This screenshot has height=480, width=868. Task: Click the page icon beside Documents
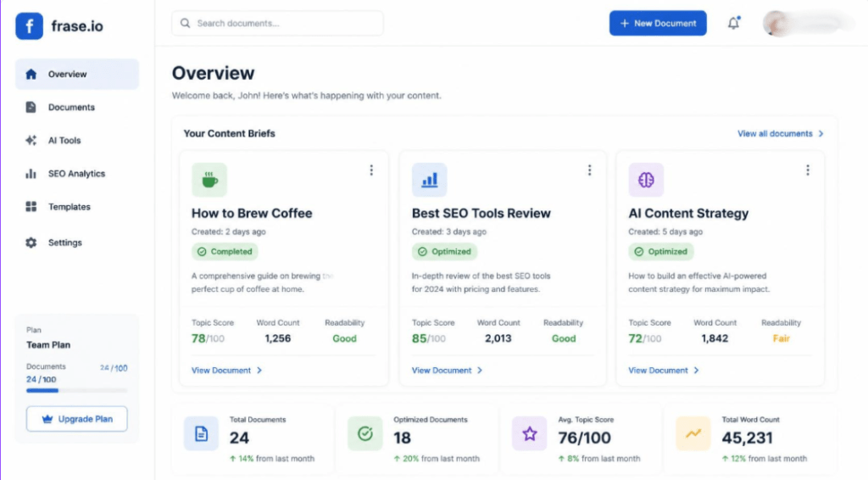(x=31, y=108)
